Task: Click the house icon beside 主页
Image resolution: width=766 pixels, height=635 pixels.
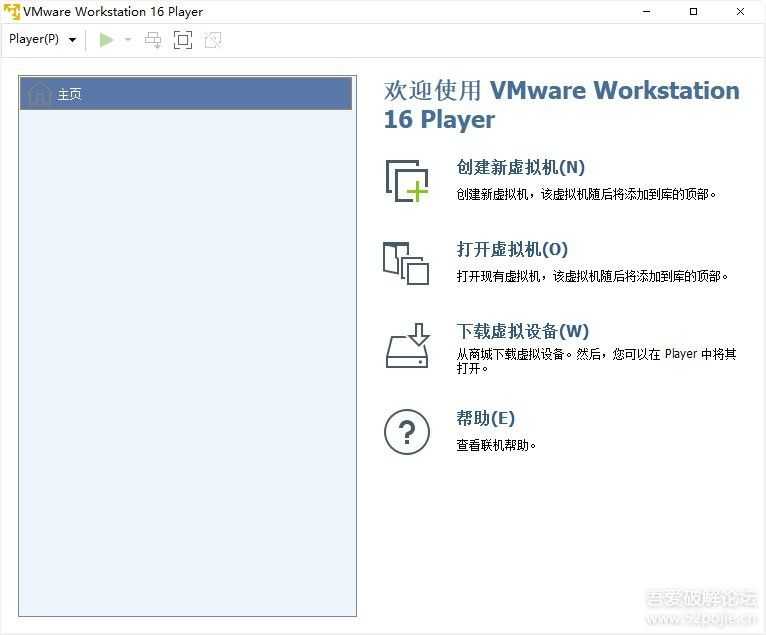Action: click(39, 94)
